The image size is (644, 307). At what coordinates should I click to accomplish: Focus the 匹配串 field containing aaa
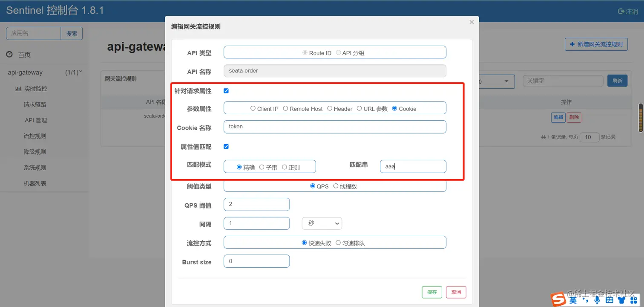tap(413, 166)
